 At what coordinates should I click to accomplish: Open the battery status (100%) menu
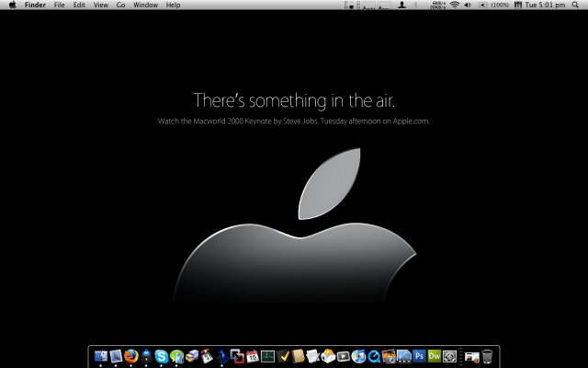[494, 5]
